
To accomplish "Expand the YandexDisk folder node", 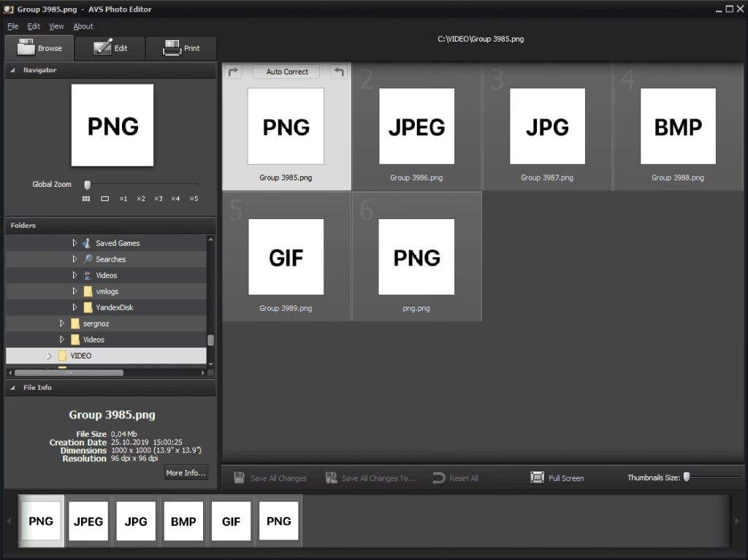I will tap(75, 307).
